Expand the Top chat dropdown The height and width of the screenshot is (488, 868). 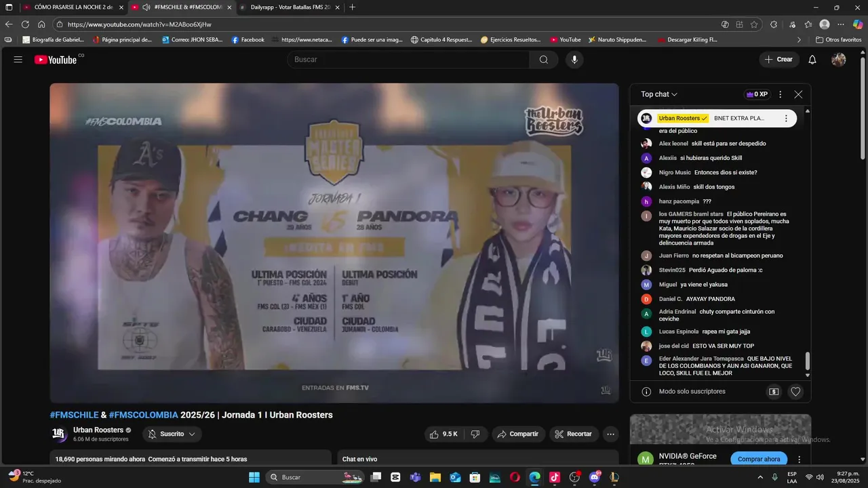[659, 95]
